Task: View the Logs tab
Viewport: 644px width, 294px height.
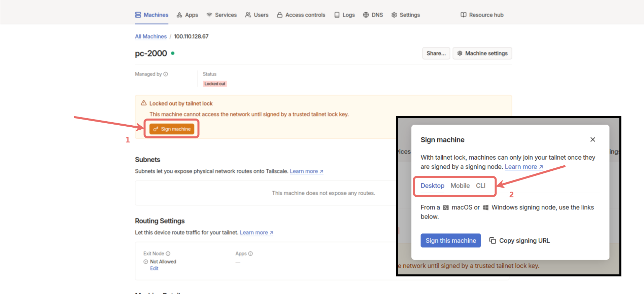Action: [x=344, y=15]
